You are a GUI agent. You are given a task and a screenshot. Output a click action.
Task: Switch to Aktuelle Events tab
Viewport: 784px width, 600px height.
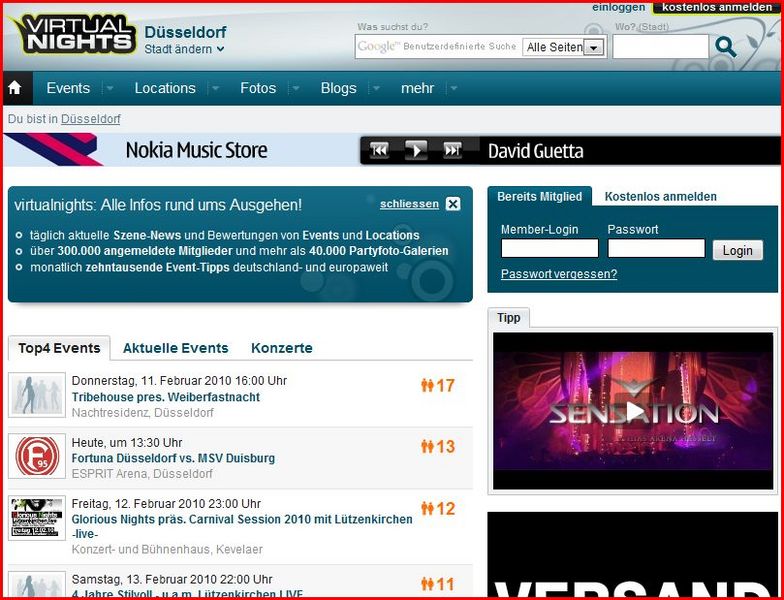[176, 348]
